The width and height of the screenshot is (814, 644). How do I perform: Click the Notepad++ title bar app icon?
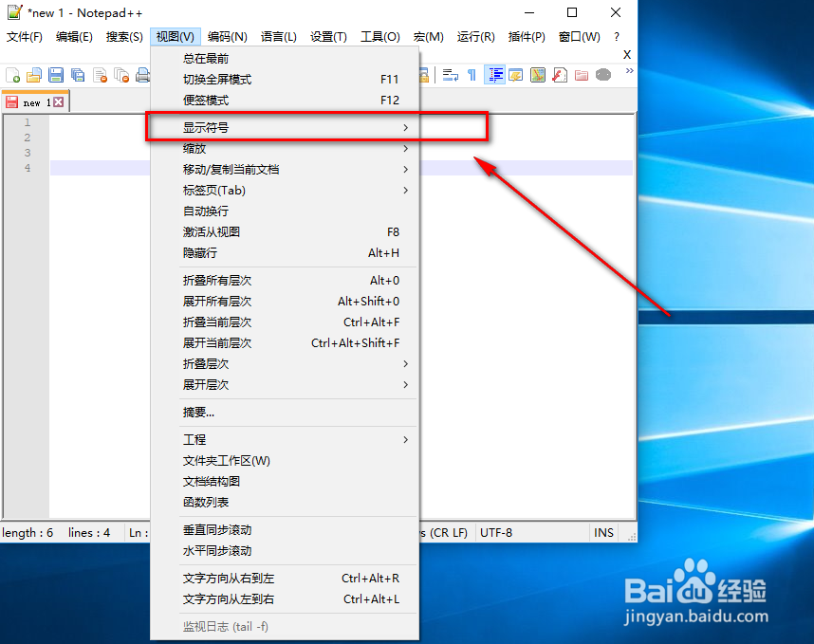pyautogui.click(x=14, y=12)
